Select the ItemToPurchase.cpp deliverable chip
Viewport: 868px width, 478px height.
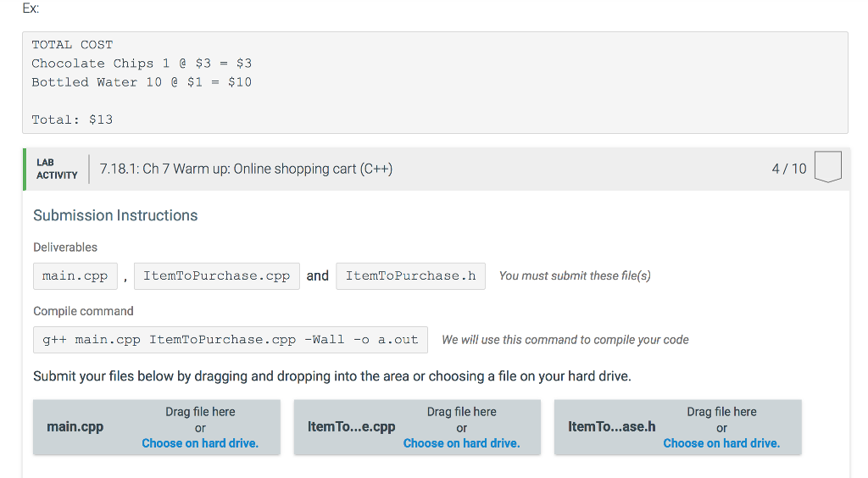coord(216,276)
